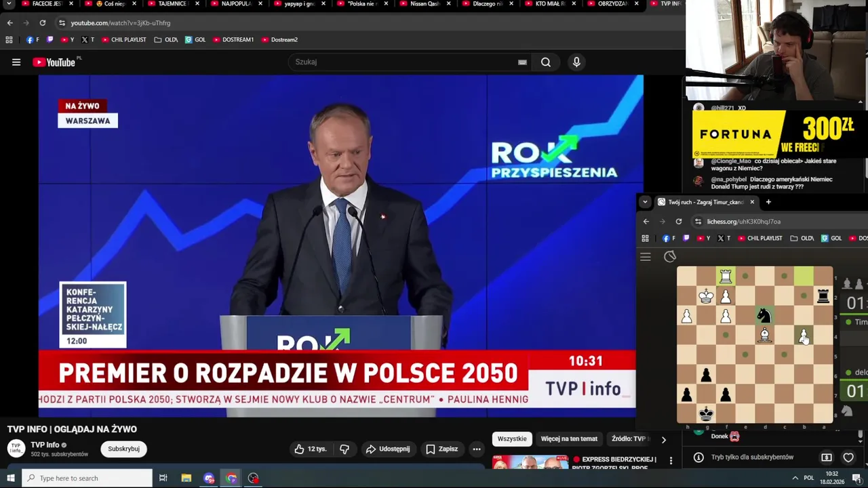Open the lichess hamburger menu
868x488 pixels.
(x=646, y=257)
